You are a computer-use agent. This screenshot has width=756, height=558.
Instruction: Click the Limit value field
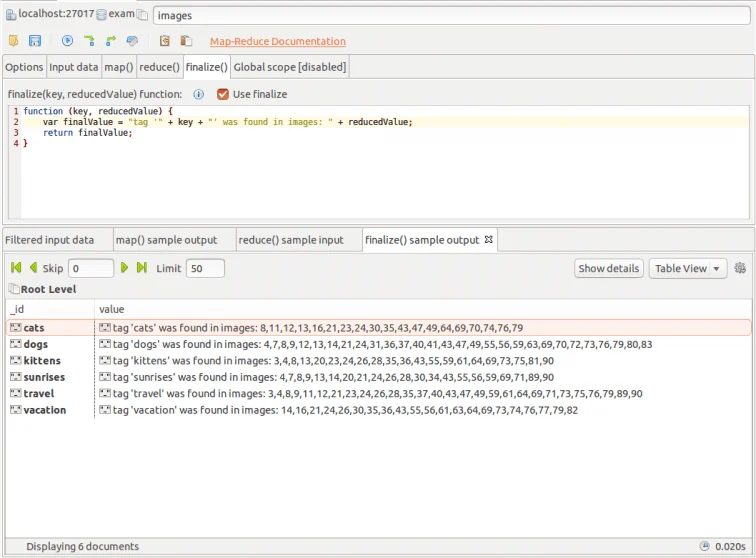coord(205,268)
